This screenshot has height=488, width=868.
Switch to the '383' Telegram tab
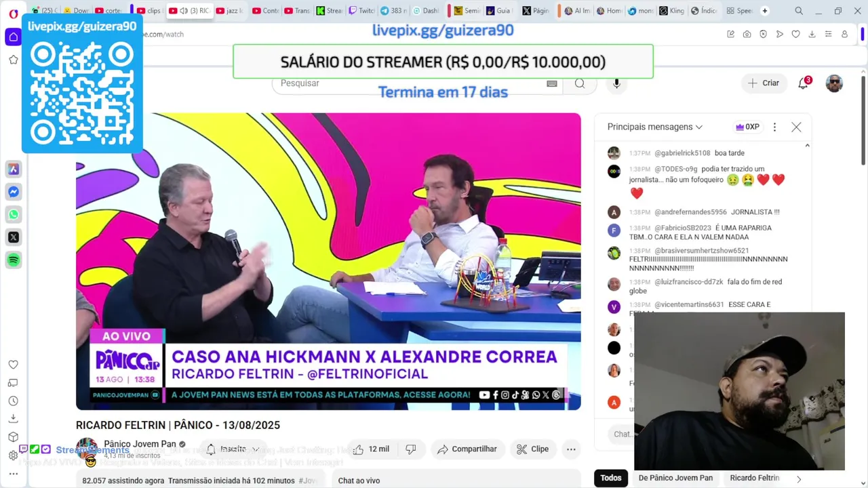[x=393, y=11]
